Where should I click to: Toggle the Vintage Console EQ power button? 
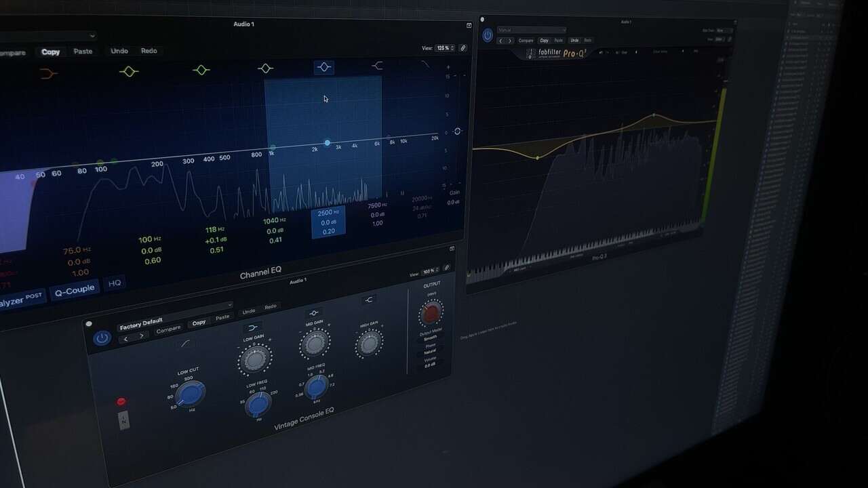click(102, 338)
